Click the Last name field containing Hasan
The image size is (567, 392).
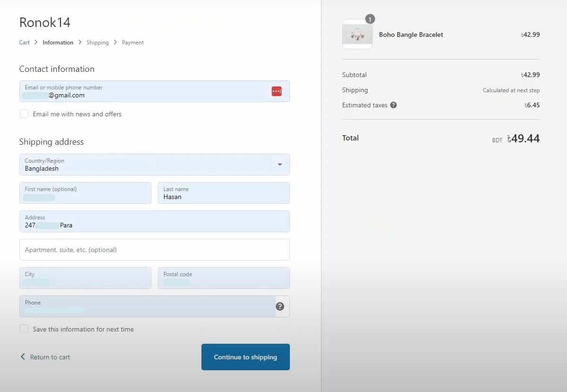(224, 193)
